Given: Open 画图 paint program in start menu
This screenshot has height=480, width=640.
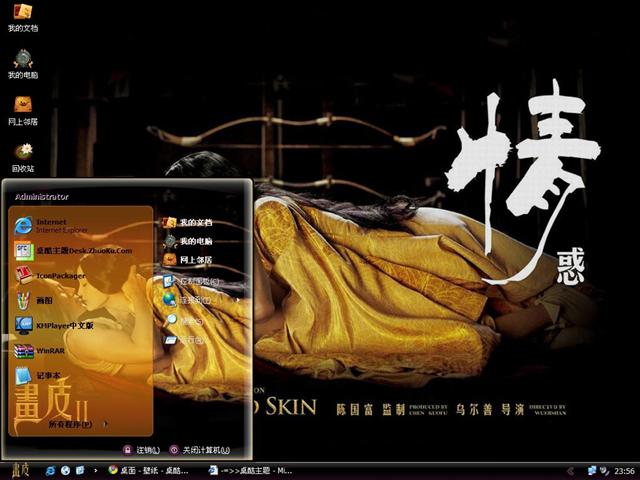Looking at the screenshot, I should [x=33, y=300].
